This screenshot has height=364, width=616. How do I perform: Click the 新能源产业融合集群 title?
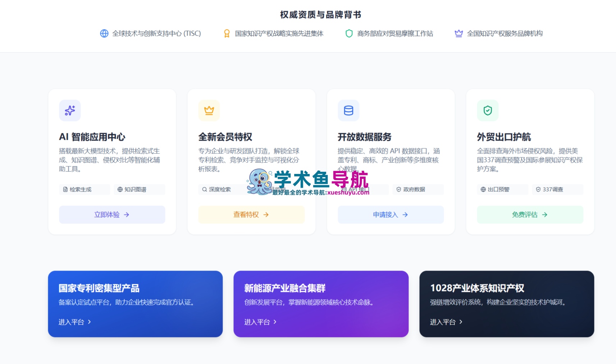[x=285, y=288]
